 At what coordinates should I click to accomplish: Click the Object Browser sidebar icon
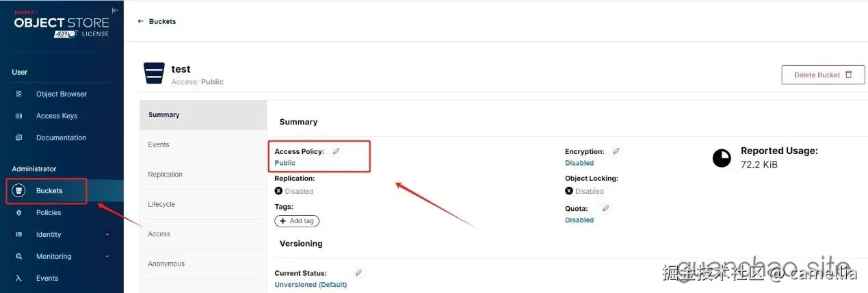tap(19, 94)
